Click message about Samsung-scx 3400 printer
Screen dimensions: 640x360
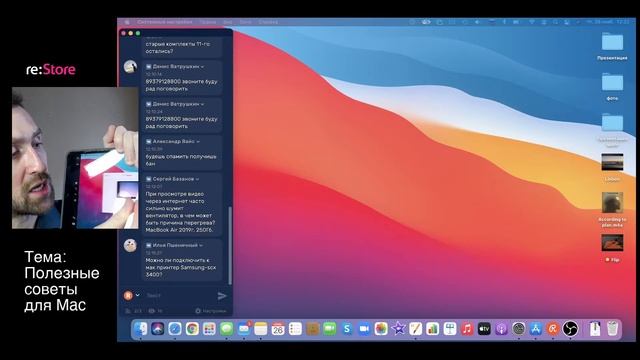click(181, 267)
